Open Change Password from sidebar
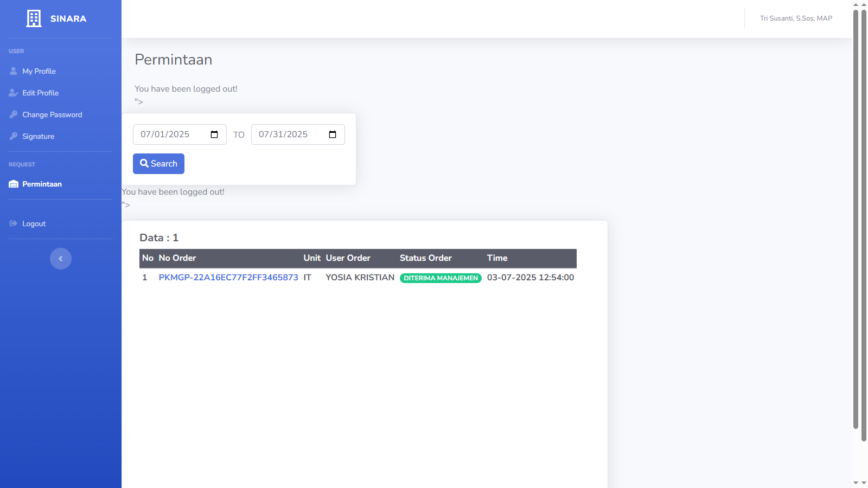This screenshot has height=488, width=868. point(52,114)
